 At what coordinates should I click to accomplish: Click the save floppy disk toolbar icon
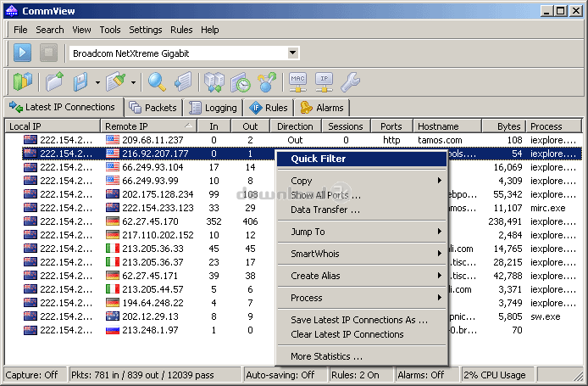pyautogui.click(x=80, y=81)
